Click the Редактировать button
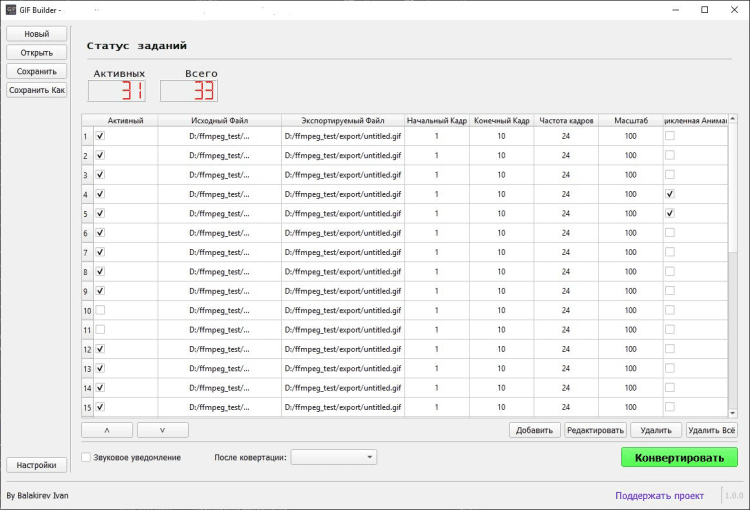Viewport: 750px width, 510px height. 595,430
